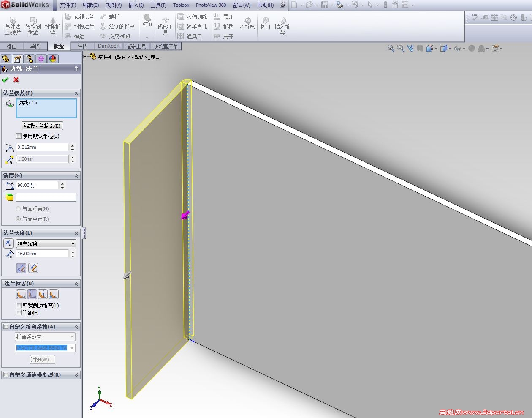Click the 切口 rip tool
Image resolution: width=532 pixels, height=418 pixels.
point(265,23)
